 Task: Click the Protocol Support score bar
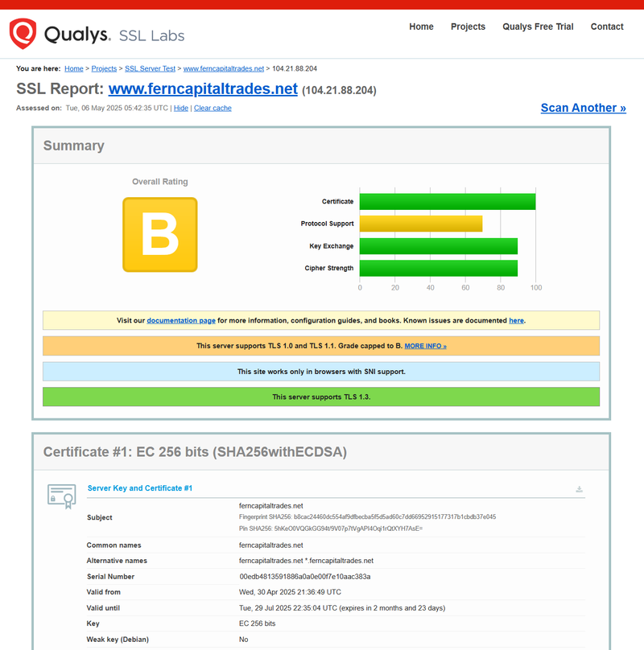(421, 224)
